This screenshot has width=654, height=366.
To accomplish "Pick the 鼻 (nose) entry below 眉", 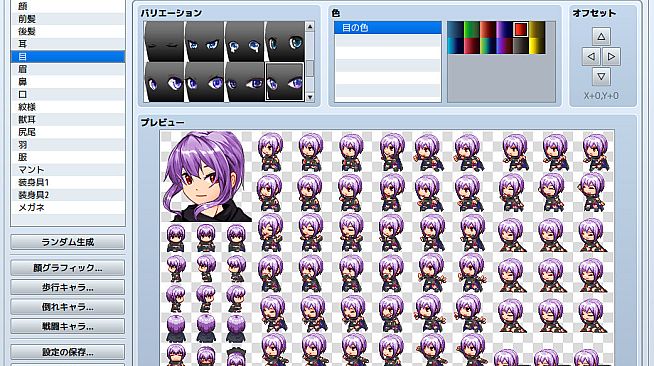I will [68, 82].
